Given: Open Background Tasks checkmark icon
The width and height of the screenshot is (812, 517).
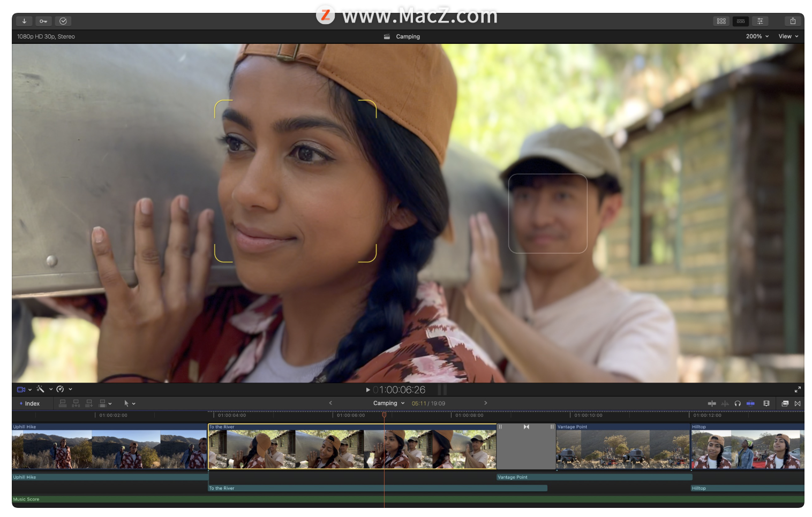Looking at the screenshot, I should (63, 21).
